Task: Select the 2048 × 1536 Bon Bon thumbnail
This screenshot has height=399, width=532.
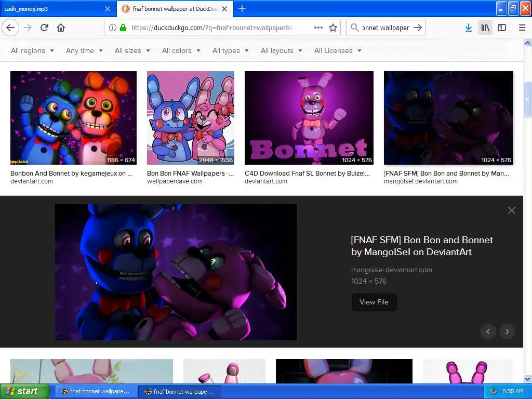Action: pyautogui.click(x=190, y=118)
